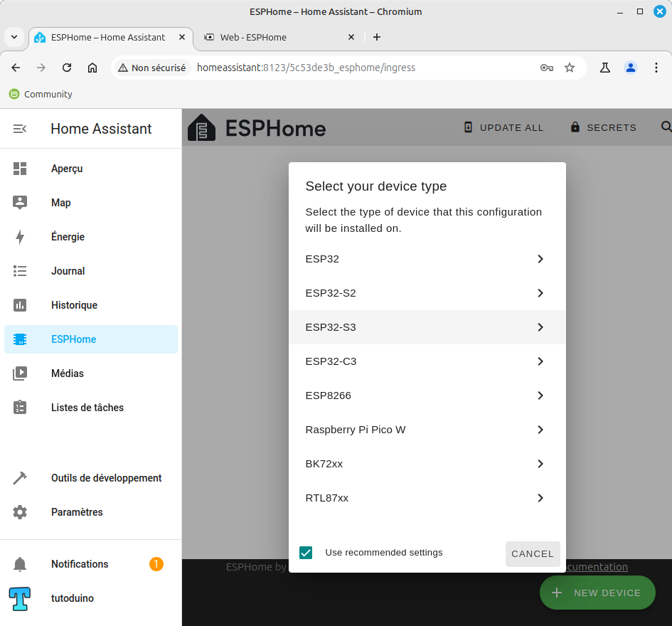Expand the Raspberry Pi Pico W chevron
This screenshot has height=626, width=672.
(540, 430)
